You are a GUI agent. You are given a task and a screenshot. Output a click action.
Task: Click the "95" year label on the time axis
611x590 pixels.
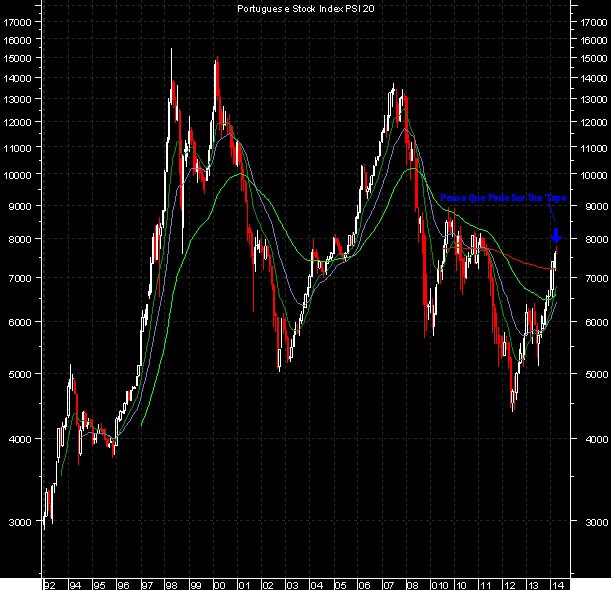click(x=99, y=585)
